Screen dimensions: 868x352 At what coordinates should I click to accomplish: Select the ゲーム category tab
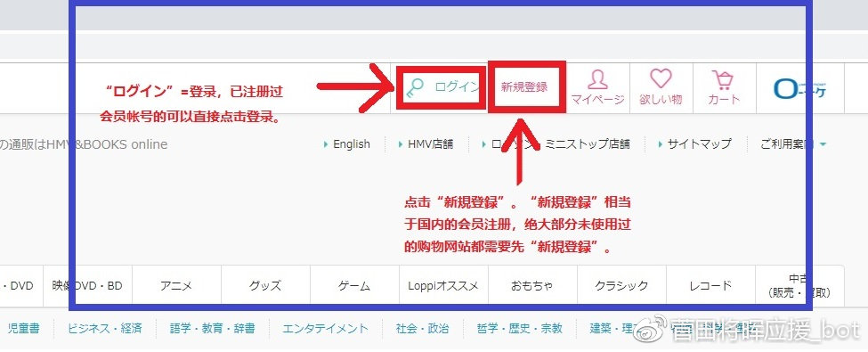tap(354, 286)
